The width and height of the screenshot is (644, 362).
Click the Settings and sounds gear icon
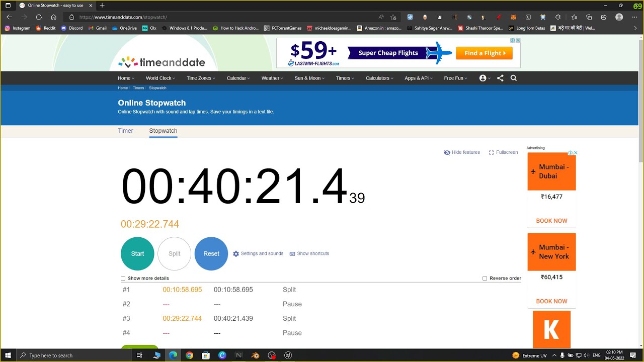(236, 254)
